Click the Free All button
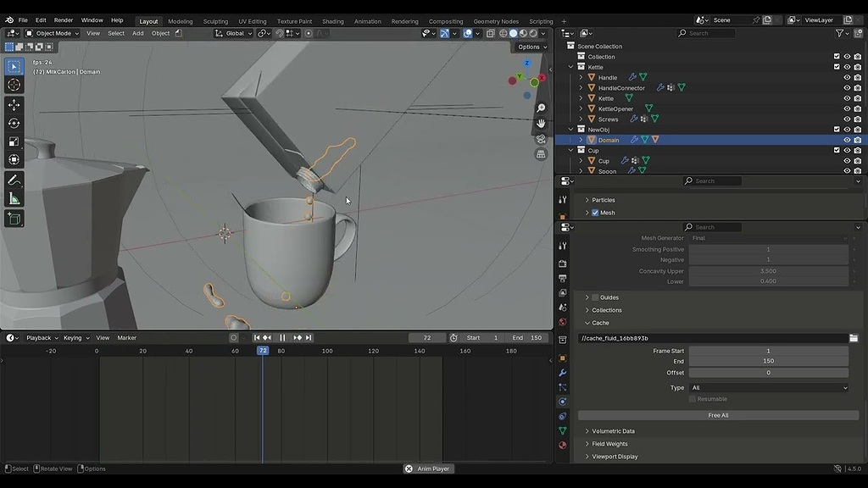 coord(719,415)
